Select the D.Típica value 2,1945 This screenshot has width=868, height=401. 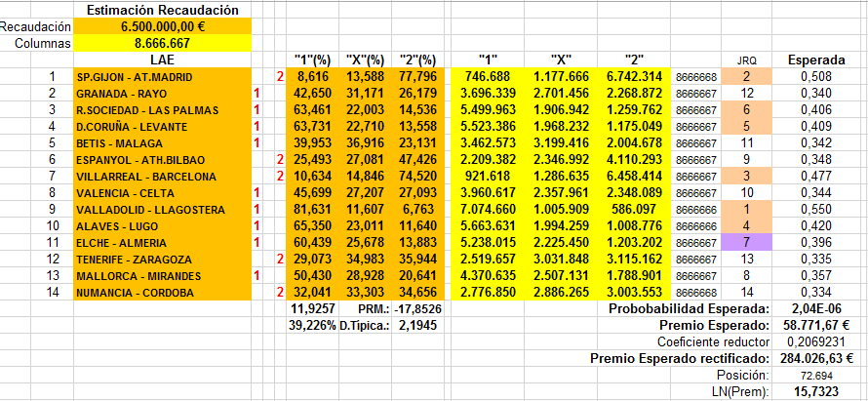(418, 326)
